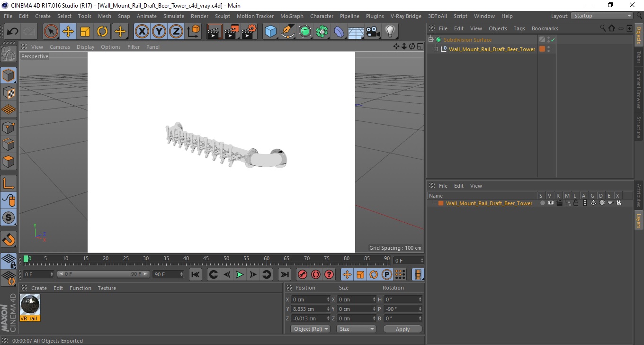Click Render View clapperboard icon
This screenshot has height=345, width=644.
point(215,32)
